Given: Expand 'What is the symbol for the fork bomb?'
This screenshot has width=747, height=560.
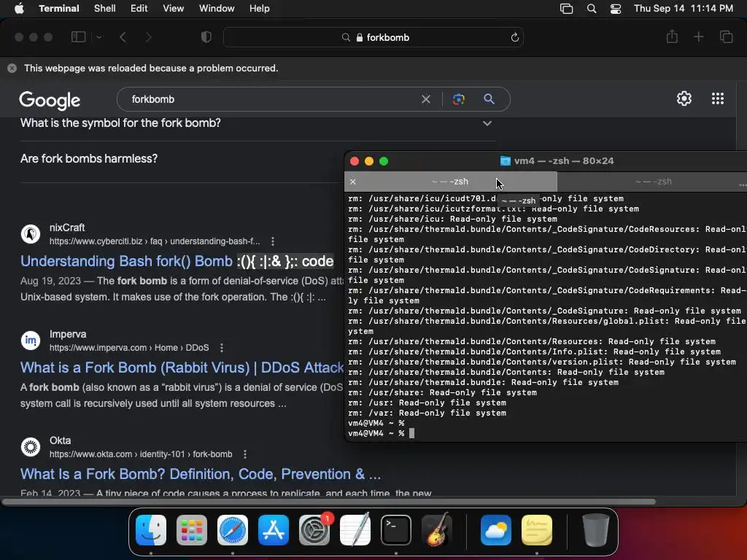Looking at the screenshot, I should (x=258, y=122).
